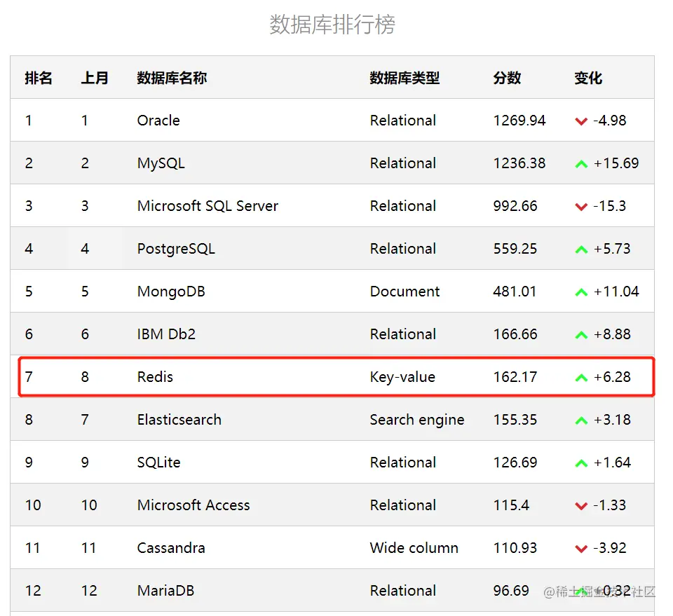This screenshot has height=616, width=673.
Task: Click the green up arrow beside +15.69
Action: pos(581,164)
